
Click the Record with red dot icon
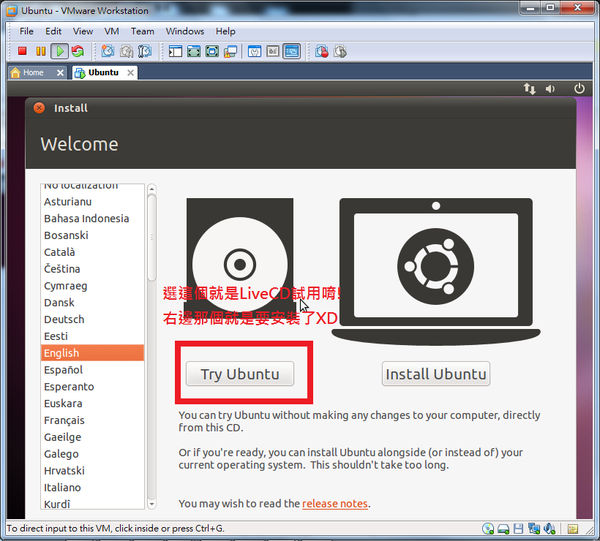tap(321, 51)
